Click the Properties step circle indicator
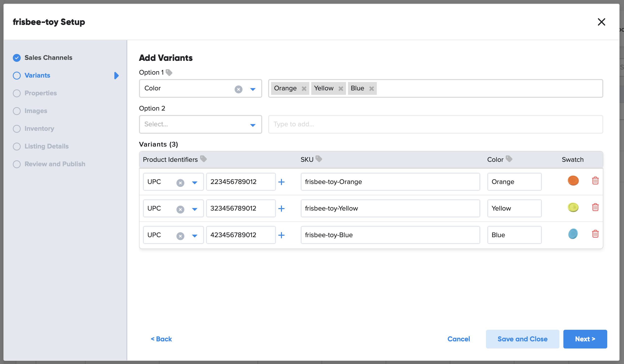Viewport: 624px width, 364px height. (x=17, y=93)
